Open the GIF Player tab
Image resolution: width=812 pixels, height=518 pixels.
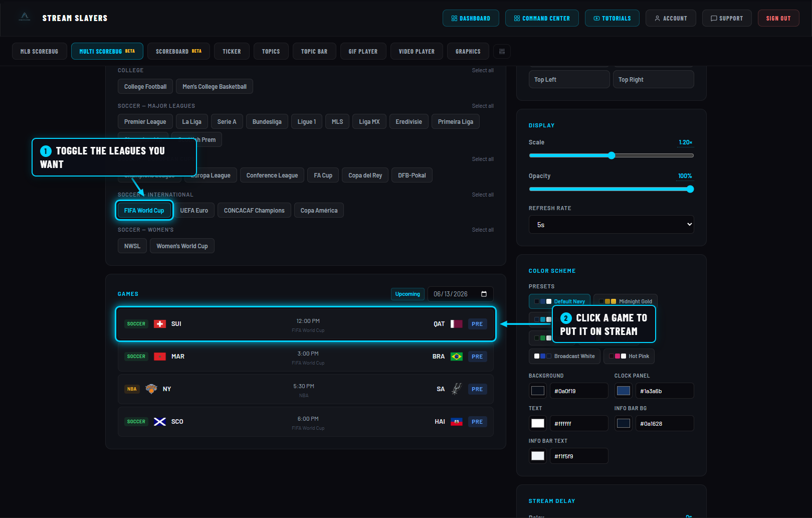coord(363,51)
